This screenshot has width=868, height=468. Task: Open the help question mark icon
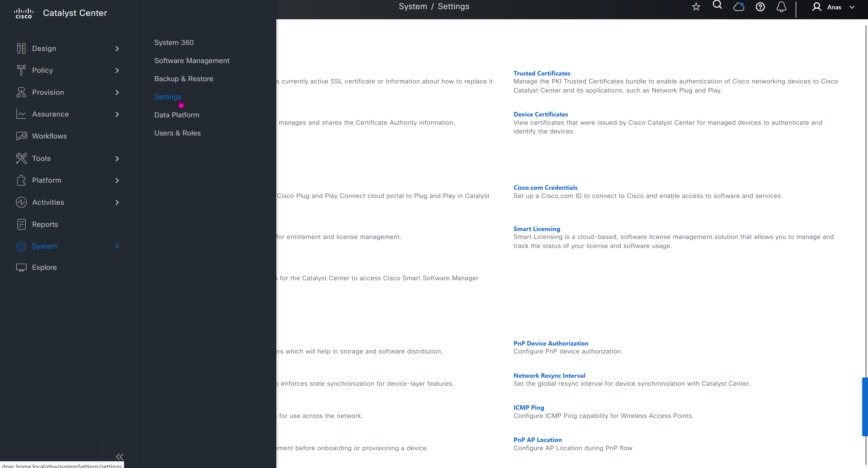point(760,7)
